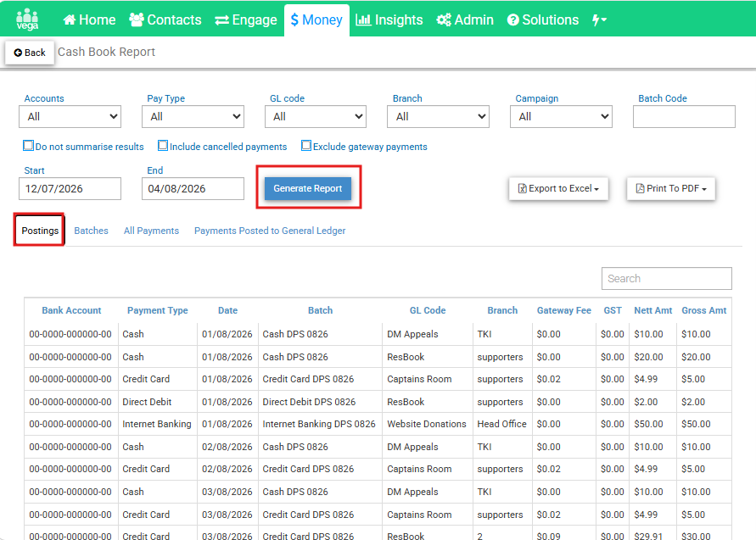
Task: Click the Website Donations GL code cell
Action: [x=427, y=424]
